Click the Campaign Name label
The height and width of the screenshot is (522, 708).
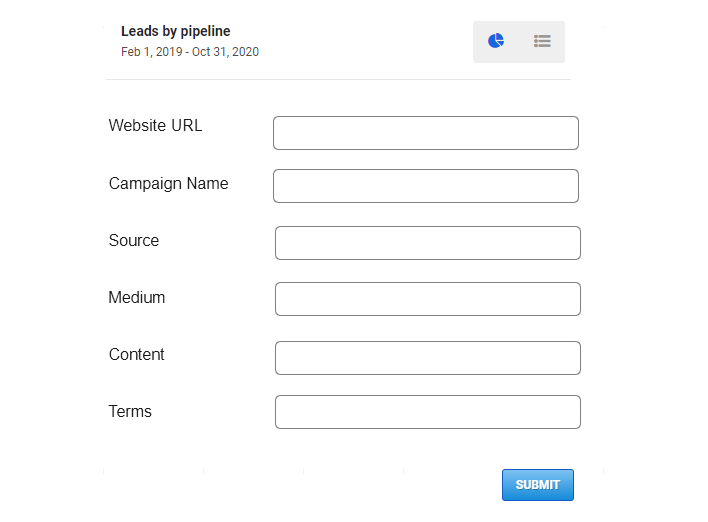click(x=168, y=184)
